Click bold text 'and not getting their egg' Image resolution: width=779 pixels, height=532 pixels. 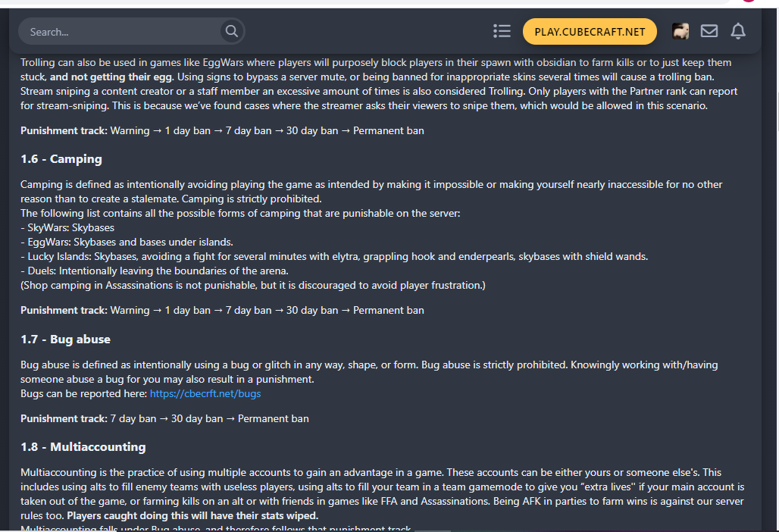111,77
